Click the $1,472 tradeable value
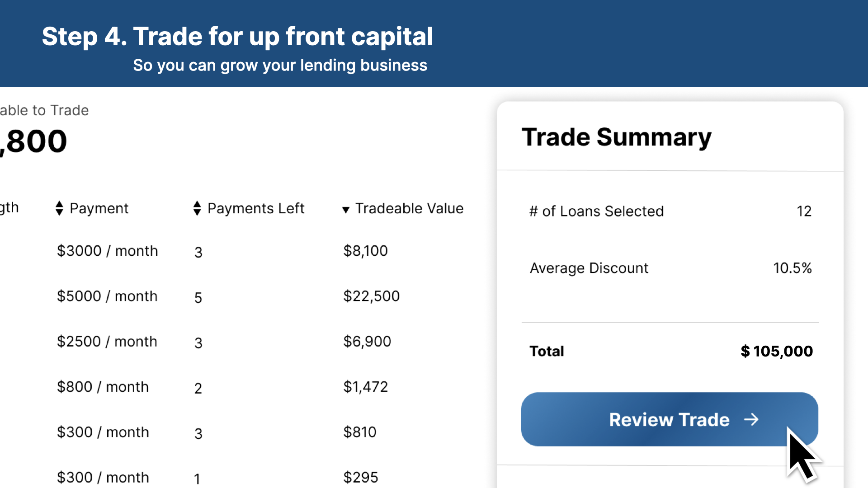 (365, 387)
